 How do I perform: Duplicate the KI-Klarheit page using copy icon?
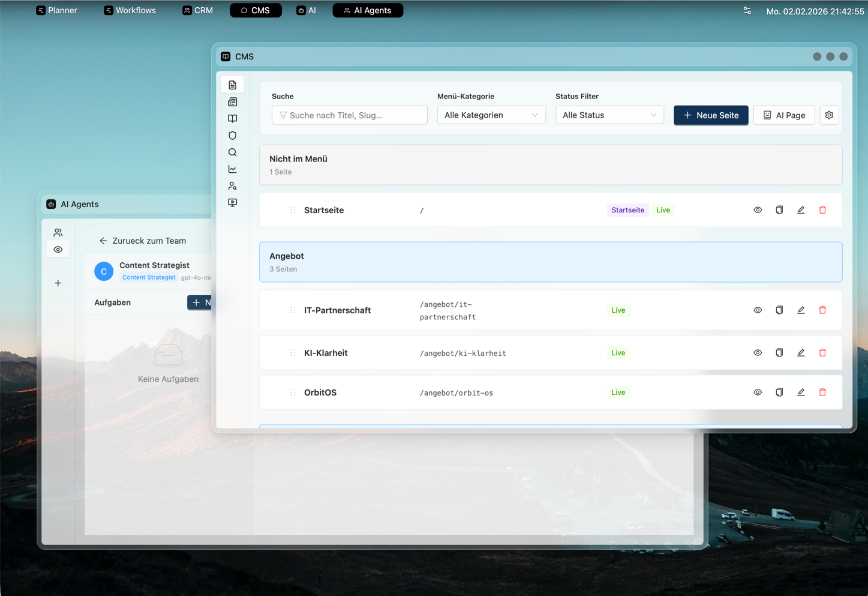coord(779,353)
